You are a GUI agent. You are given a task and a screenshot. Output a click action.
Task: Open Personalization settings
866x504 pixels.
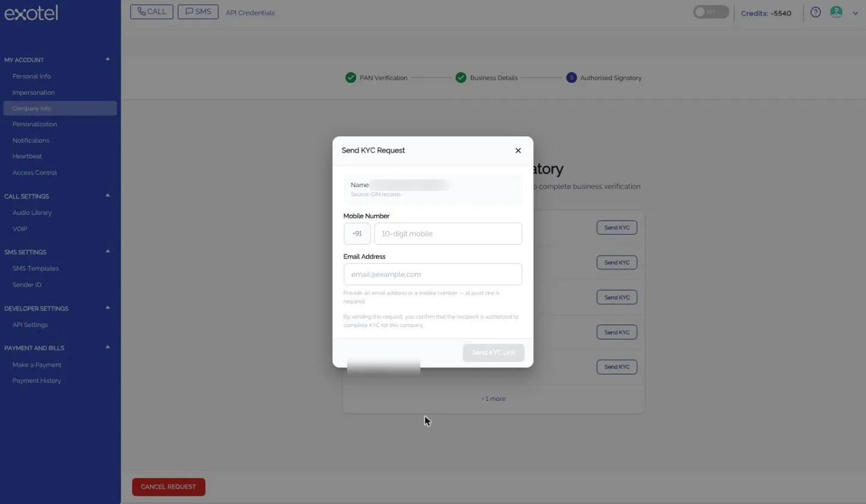(x=35, y=124)
